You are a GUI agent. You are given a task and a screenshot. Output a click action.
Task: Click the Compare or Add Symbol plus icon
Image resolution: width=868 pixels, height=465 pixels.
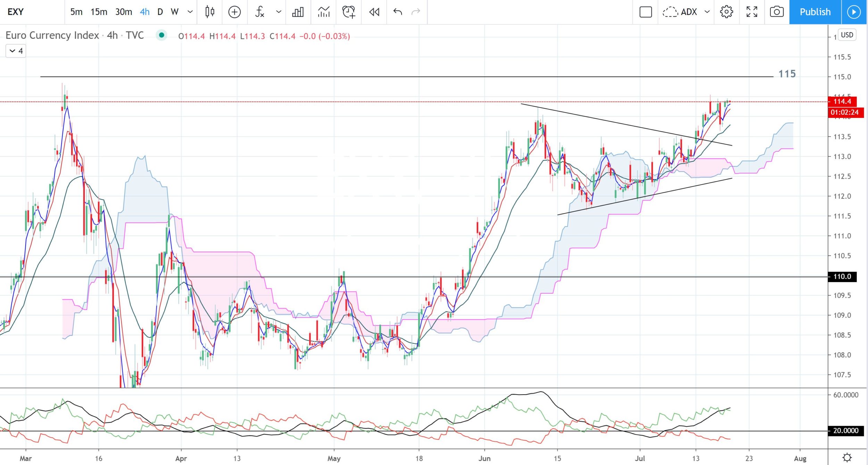[x=235, y=12]
